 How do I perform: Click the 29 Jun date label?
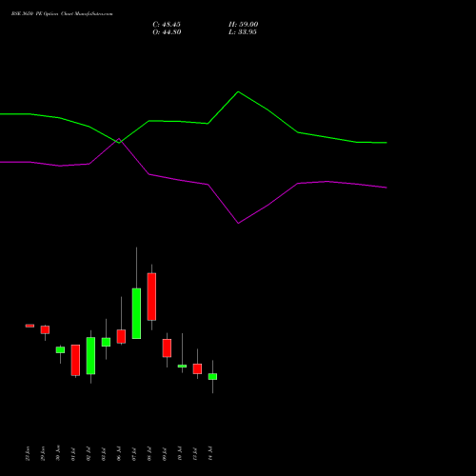click(x=43, y=453)
